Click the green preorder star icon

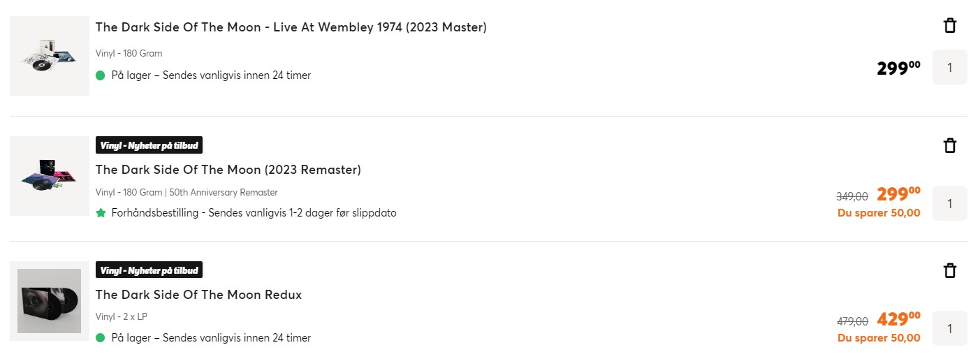[101, 213]
